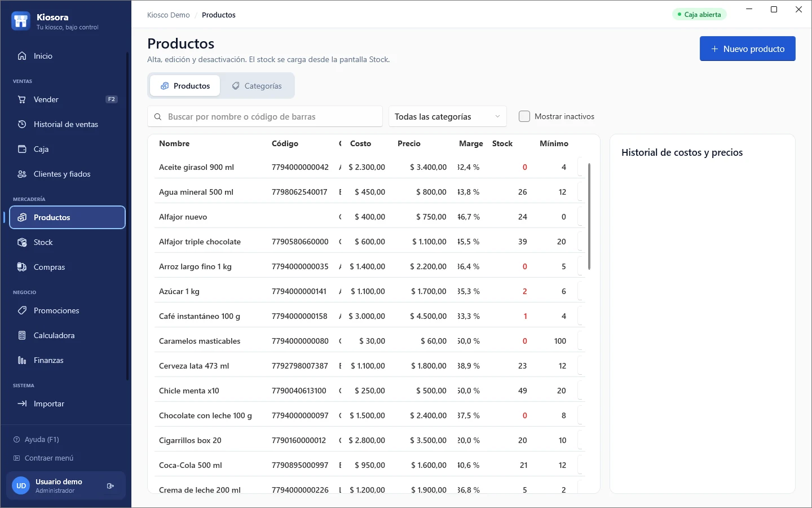Click the Kiosco Demo breadcrumb link
The width and height of the screenshot is (812, 508).
coord(169,15)
